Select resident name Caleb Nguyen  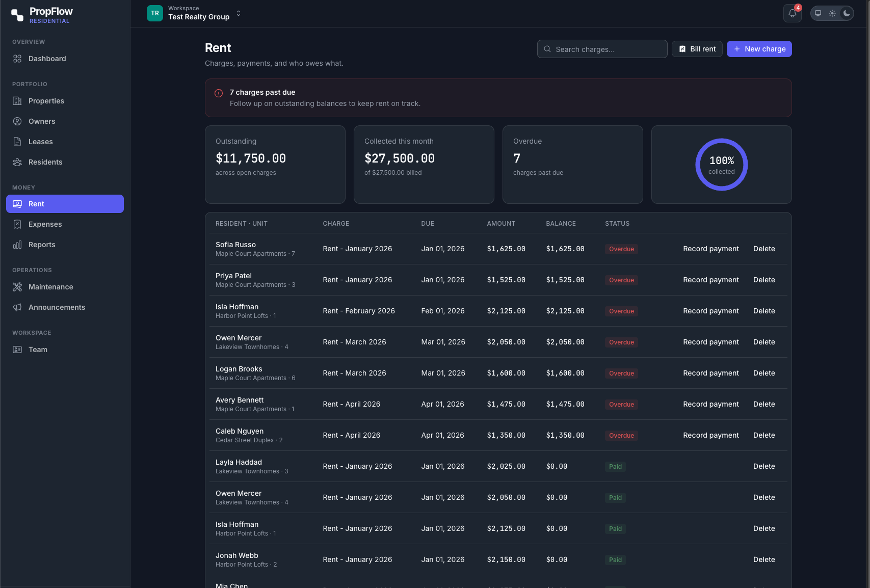(x=240, y=431)
